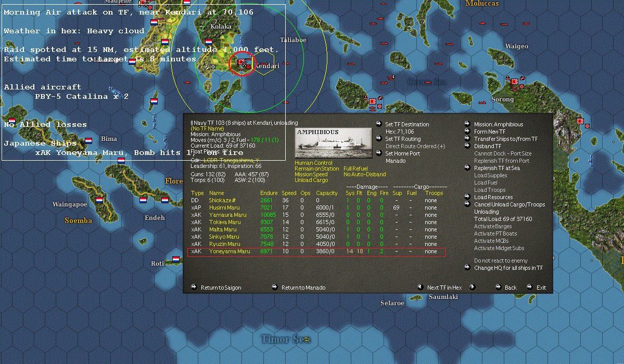Select the Dutch flag base near Bima
624x364 pixels.
coord(88,140)
